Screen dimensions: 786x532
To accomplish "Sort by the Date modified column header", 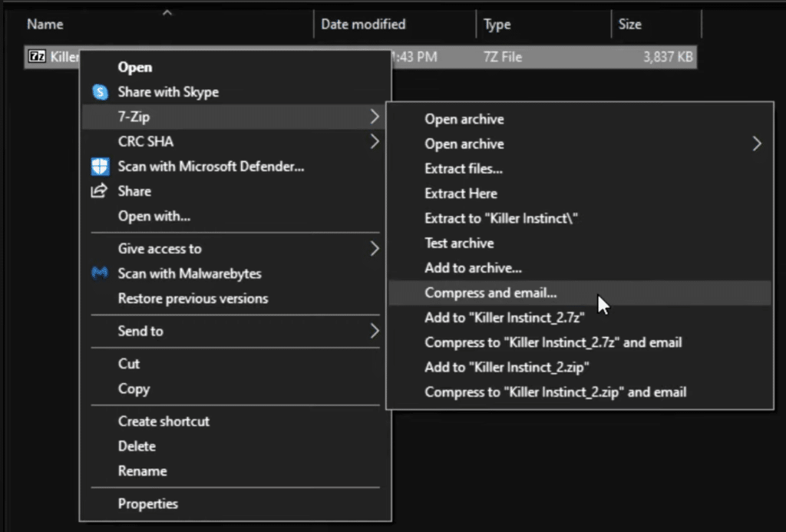I will tap(363, 24).
